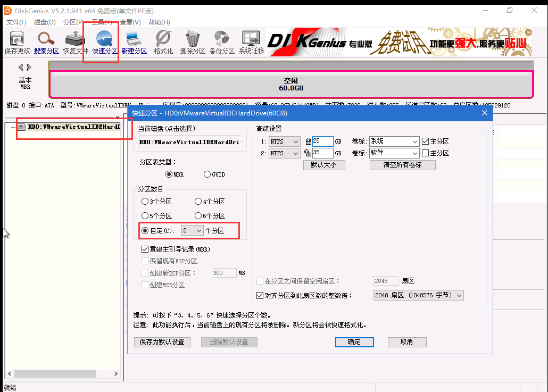Go to previous disk with left arrow
548x392 pixels.
point(21,67)
